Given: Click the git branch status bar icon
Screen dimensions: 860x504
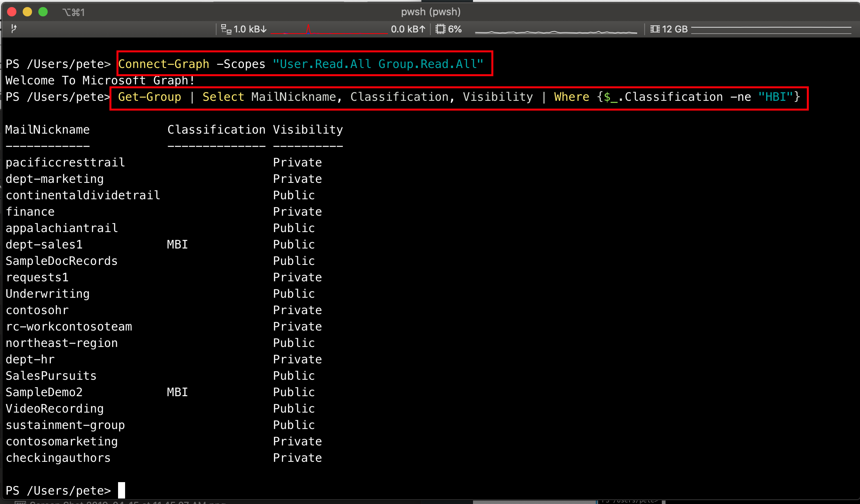Looking at the screenshot, I should [14, 29].
